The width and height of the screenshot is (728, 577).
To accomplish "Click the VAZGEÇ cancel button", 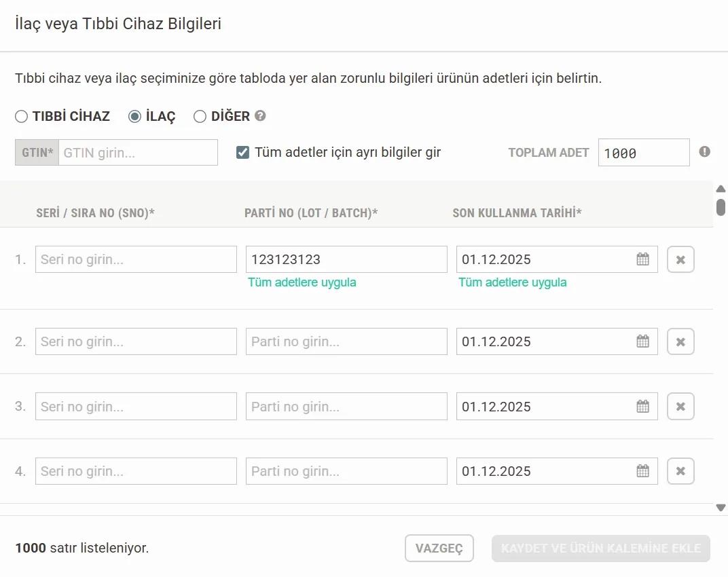I will [439, 548].
